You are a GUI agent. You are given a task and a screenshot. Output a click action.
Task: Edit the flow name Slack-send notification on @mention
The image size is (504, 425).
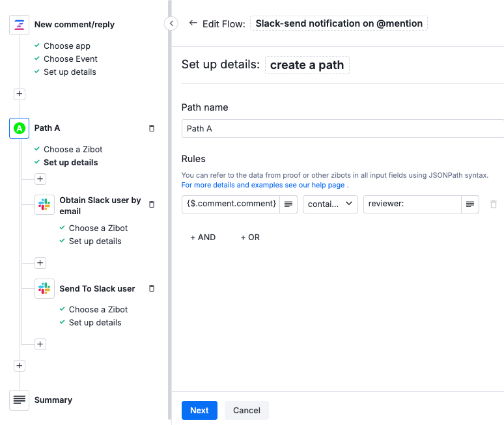click(339, 23)
